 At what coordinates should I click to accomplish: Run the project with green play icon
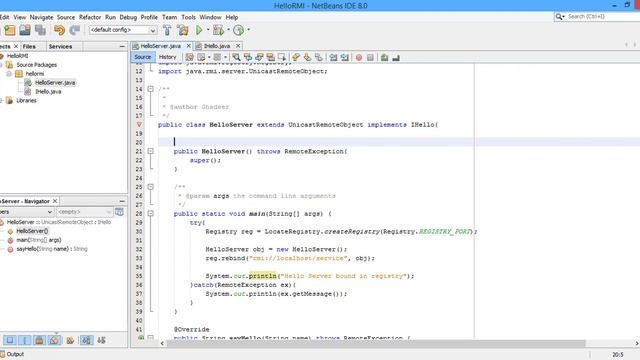tap(199, 30)
